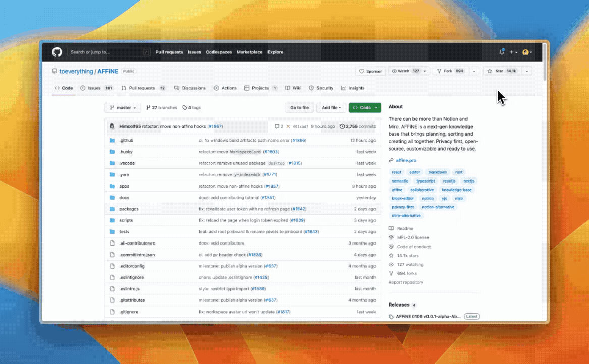Click the tag icon next to 4 tags

[184, 107]
